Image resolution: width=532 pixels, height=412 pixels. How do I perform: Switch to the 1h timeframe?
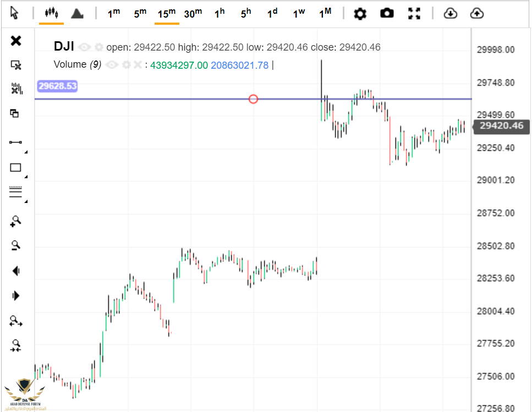coord(220,13)
